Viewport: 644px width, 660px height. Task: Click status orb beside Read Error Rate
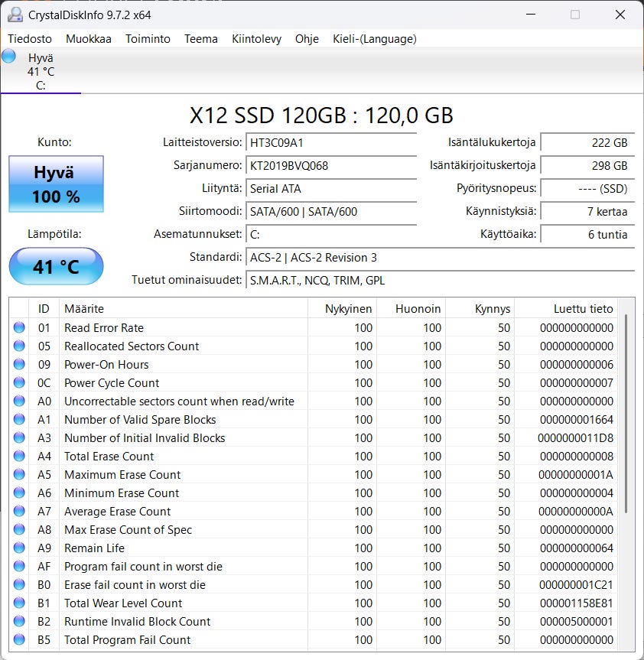pos(19,328)
